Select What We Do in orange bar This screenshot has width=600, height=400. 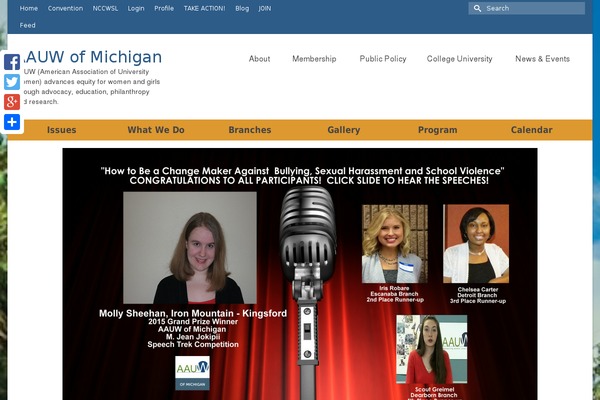[156, 130]
